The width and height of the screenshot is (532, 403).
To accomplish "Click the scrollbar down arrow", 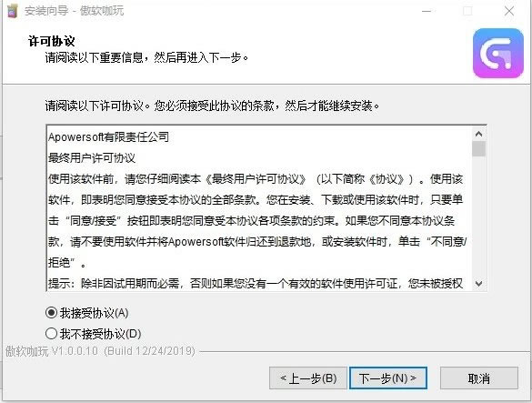I will pos(478,284).
